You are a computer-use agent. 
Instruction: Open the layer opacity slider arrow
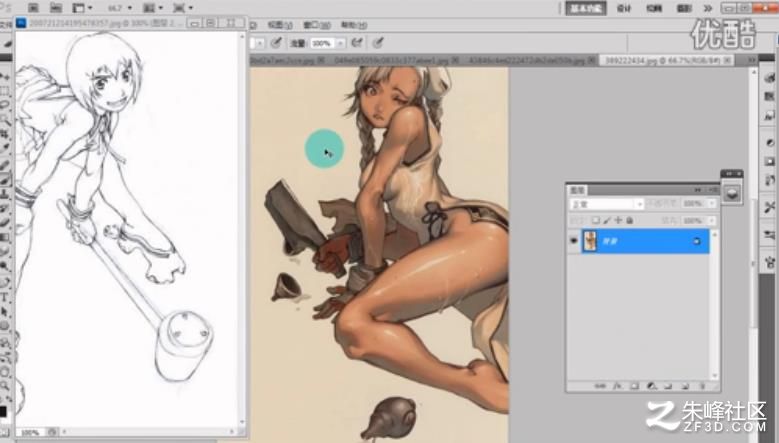(712, 204)
